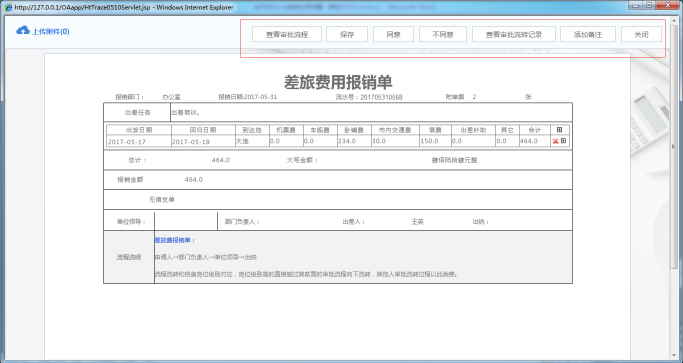
Task: Click the 合计 column header
Action: pos(534,130)
